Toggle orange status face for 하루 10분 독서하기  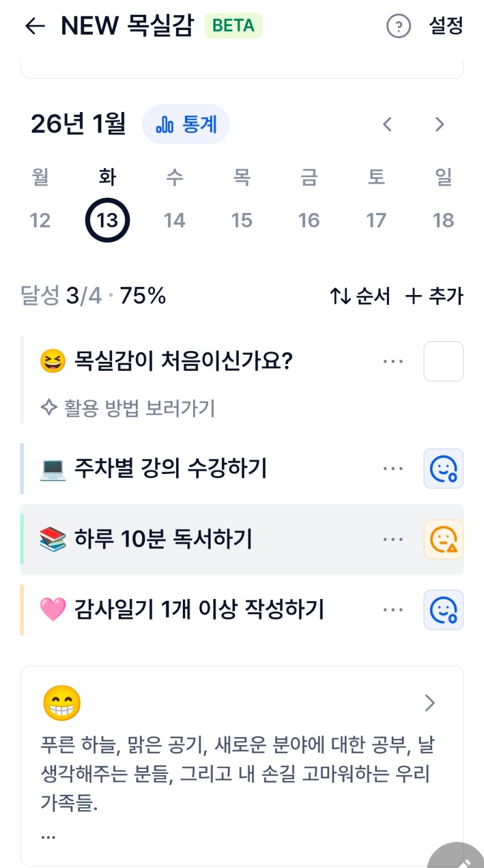(x=443, y=540)
